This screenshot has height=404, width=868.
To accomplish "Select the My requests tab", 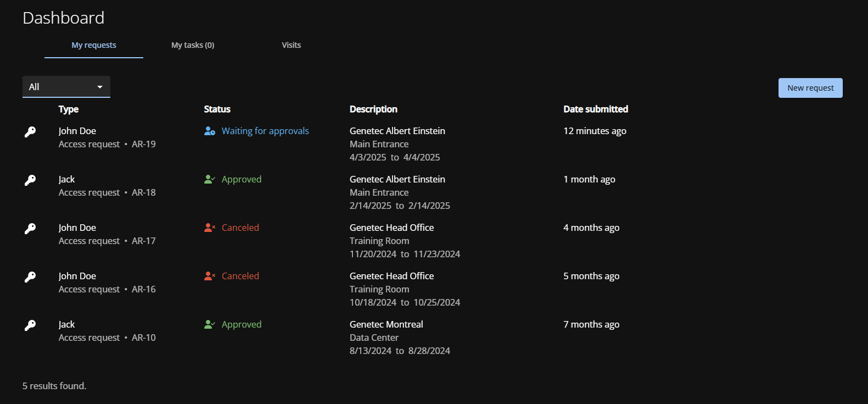I will 94,45.
